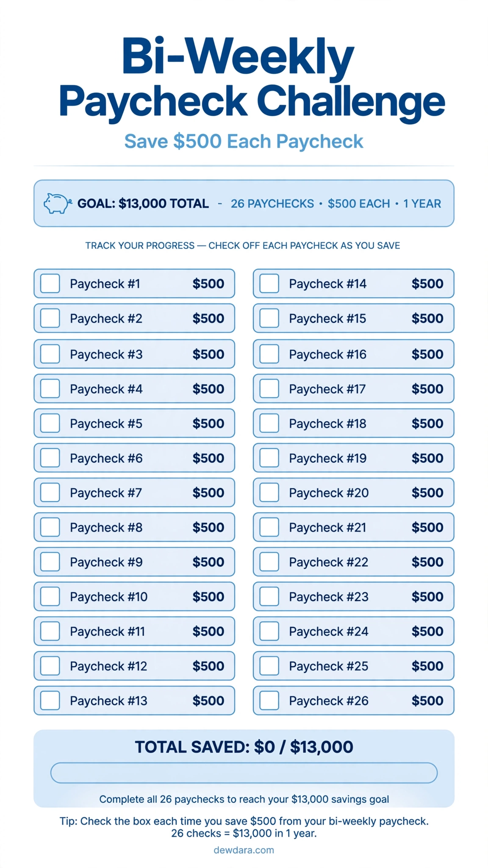
Task: Tick the box for Paycheck #18
Action: point(269,423)
